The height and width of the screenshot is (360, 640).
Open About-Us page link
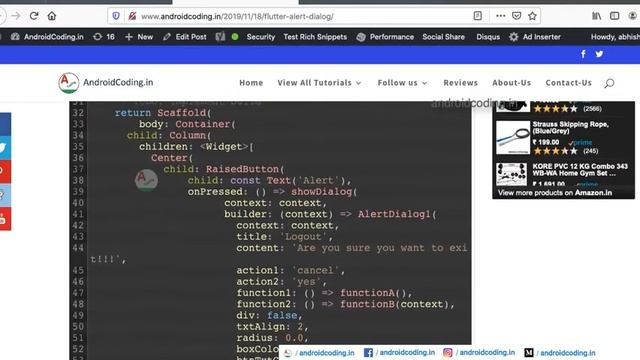point(511,83)
